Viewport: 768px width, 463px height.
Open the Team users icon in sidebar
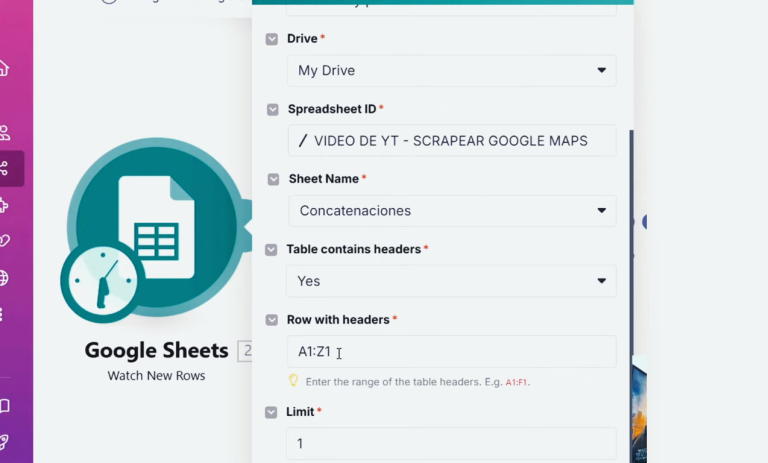click(x=5, y=132)
